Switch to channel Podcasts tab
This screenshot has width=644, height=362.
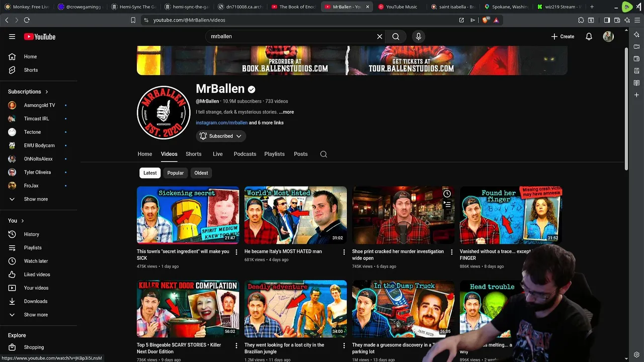(245, 154)
